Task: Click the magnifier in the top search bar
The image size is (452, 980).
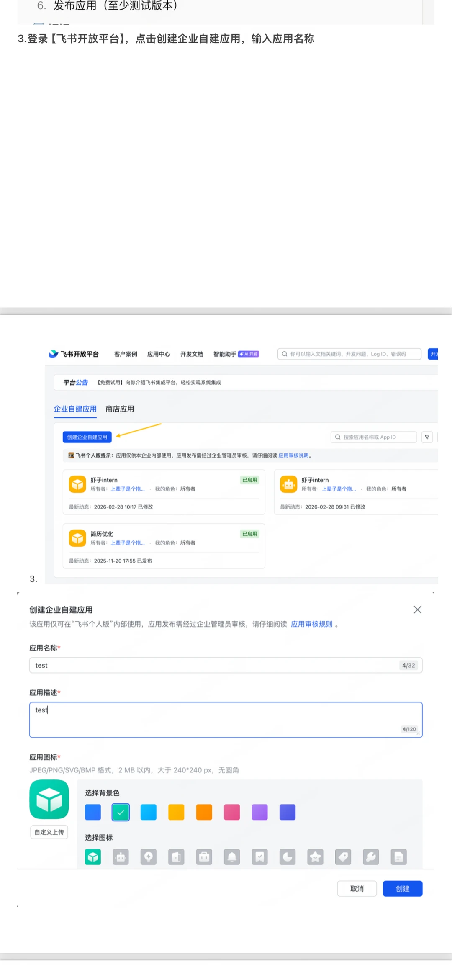Action: [x=285, y=354]
